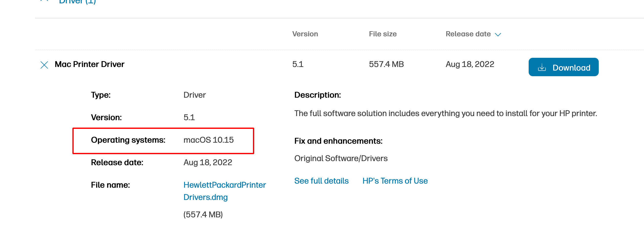Click the download arrow icon
This screenshot has width=644, height=247.
pyautogui.click(x=542, y=68)
